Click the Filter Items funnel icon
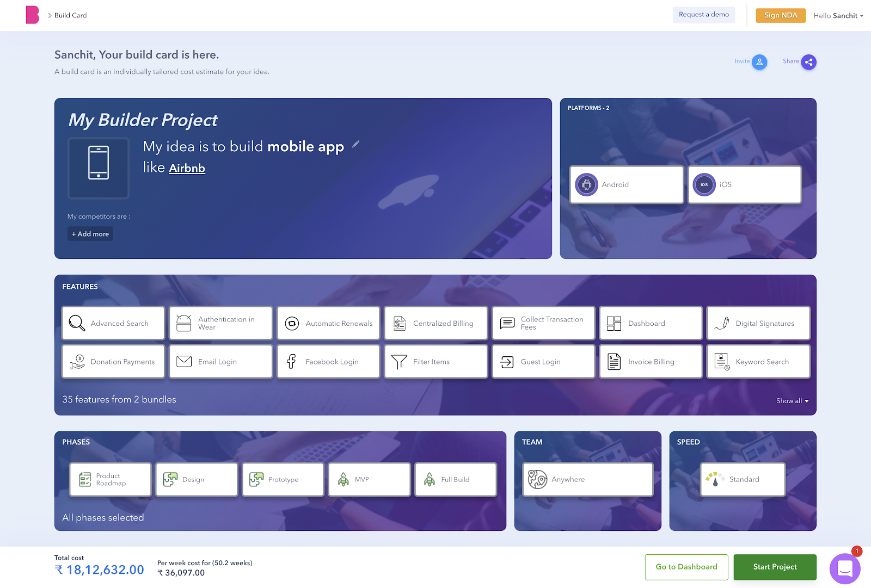 tap(399, 361)
